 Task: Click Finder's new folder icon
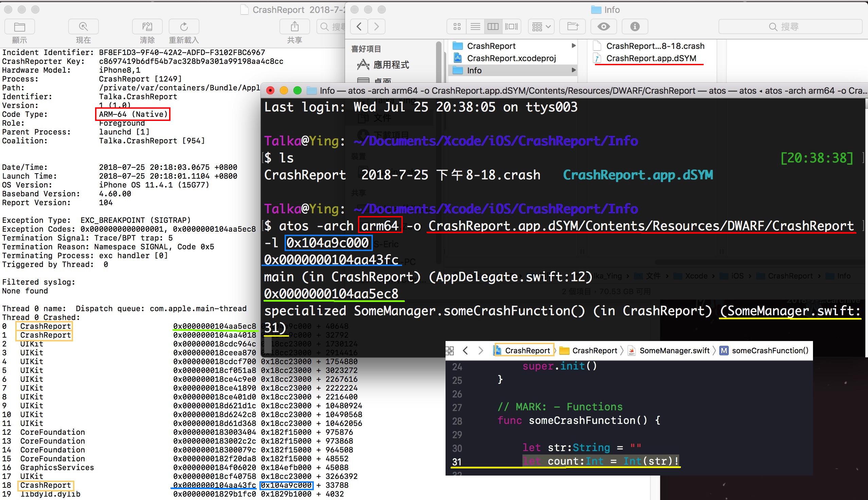tap(572, 26)
